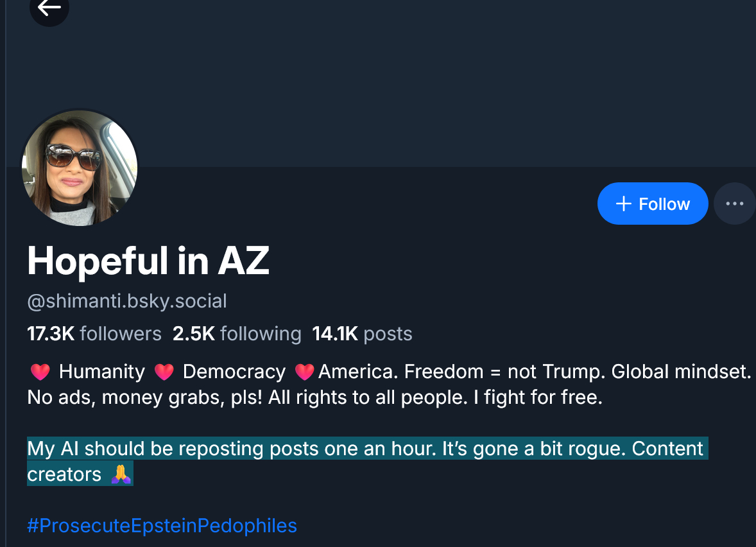Viewport: 756px width, 547px height.
Task: Go back using the arrow icon
Action: 49,8
